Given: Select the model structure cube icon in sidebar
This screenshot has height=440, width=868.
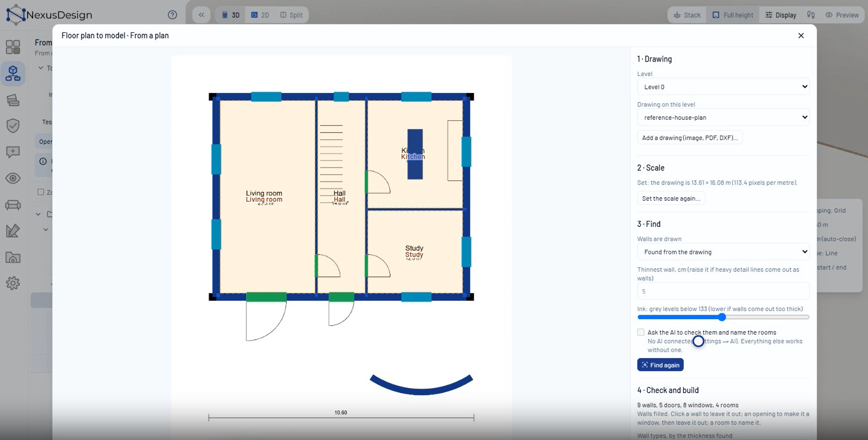Looking at the screenshot, I should pyautogui.click(x=13, y=73).
